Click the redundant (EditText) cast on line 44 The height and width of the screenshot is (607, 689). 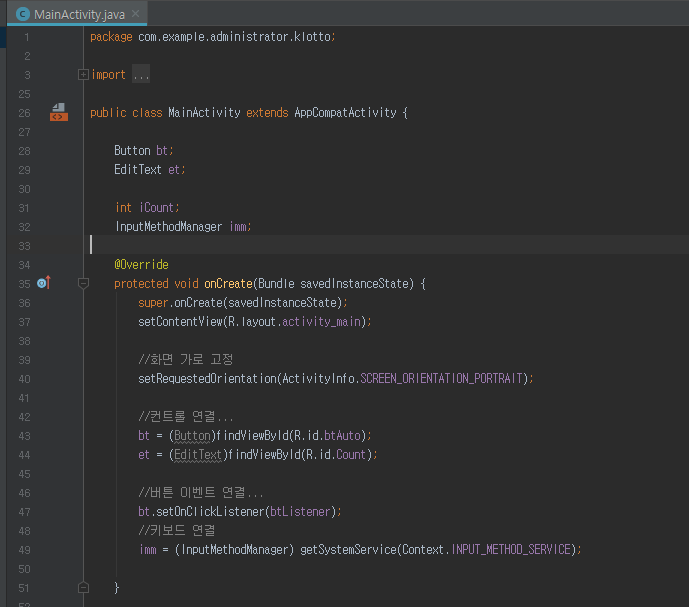tap(198, 454)
